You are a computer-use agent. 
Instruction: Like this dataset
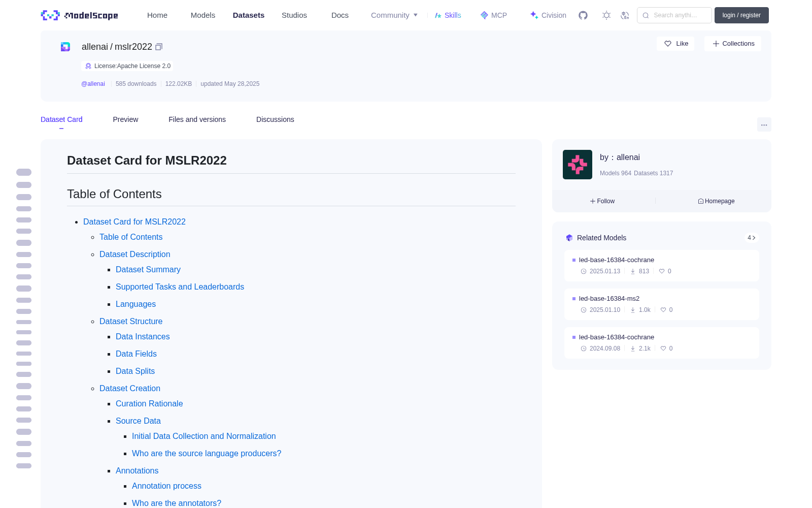point(676,44)
